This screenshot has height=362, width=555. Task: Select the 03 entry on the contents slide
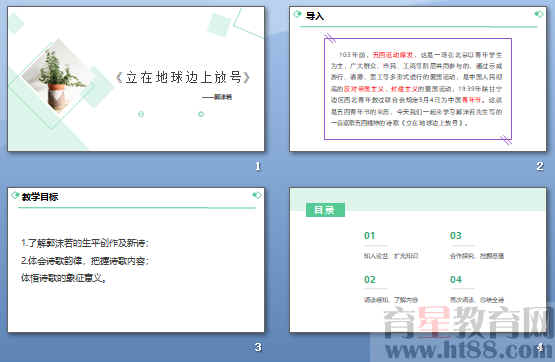pyautogui.click(x=476, y=245)
